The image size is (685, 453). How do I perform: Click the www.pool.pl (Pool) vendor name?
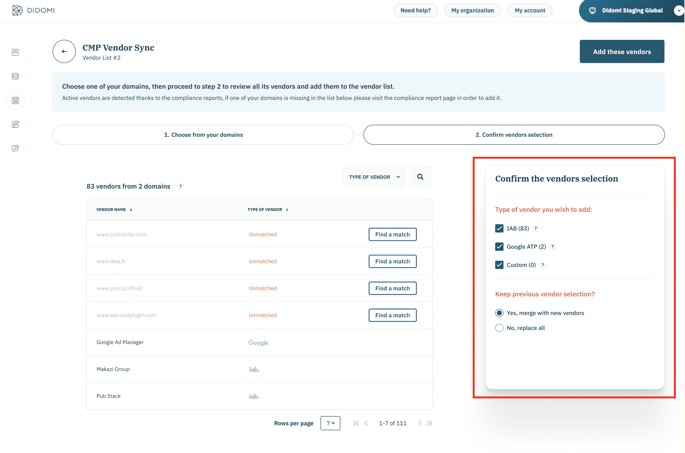coord(119,288)
